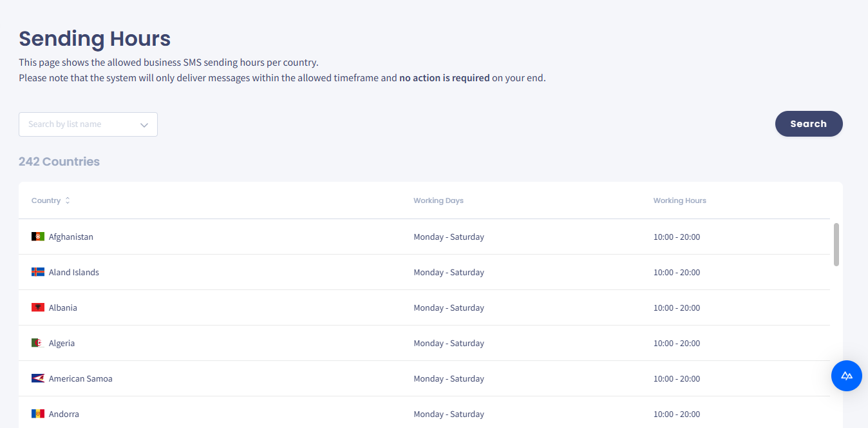Sort by Country column
This screenshot has width=868, height=428.
click(x=50, y=200)
